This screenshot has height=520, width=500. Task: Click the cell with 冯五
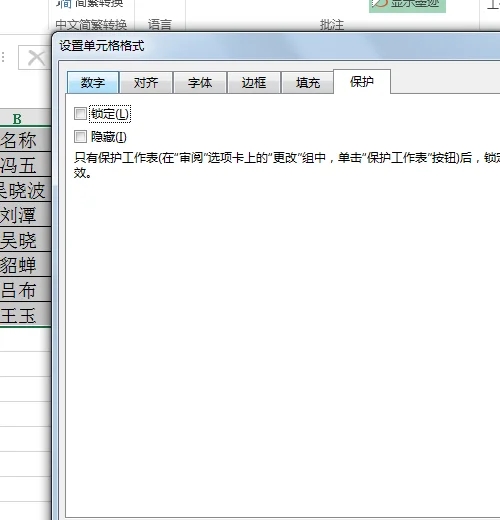click(x=25, y=165)
